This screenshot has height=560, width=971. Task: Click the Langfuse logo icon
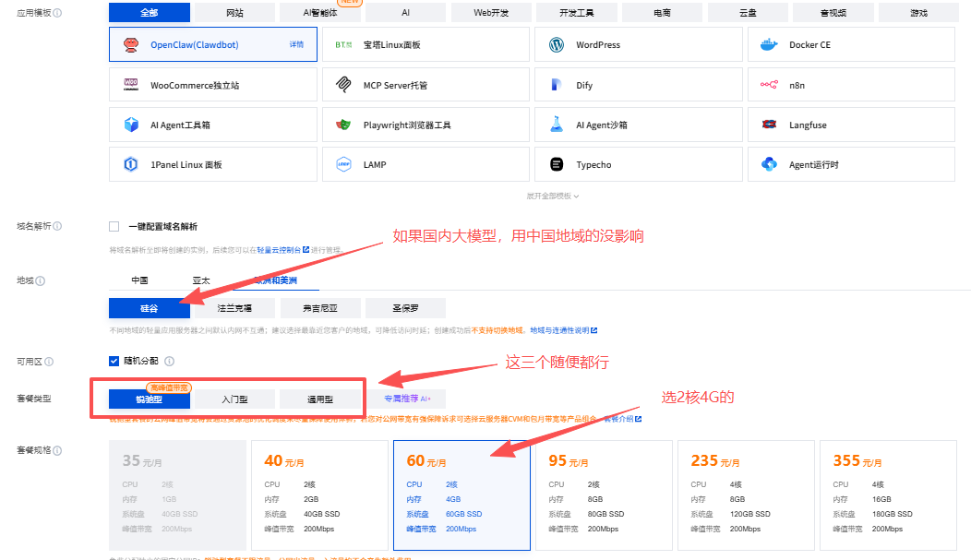pos(769,125)
